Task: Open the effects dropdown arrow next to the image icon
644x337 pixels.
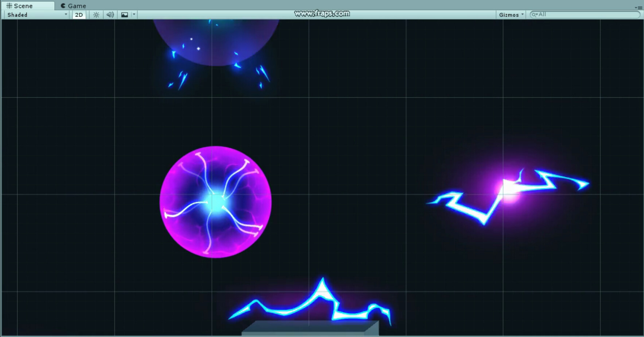Action: (134, 15)
